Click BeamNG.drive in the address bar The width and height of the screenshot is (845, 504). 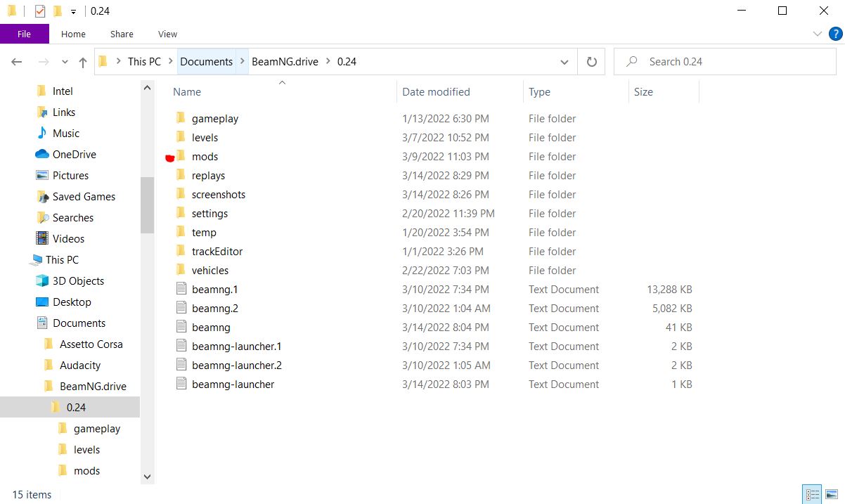click(x=285, y=62)
